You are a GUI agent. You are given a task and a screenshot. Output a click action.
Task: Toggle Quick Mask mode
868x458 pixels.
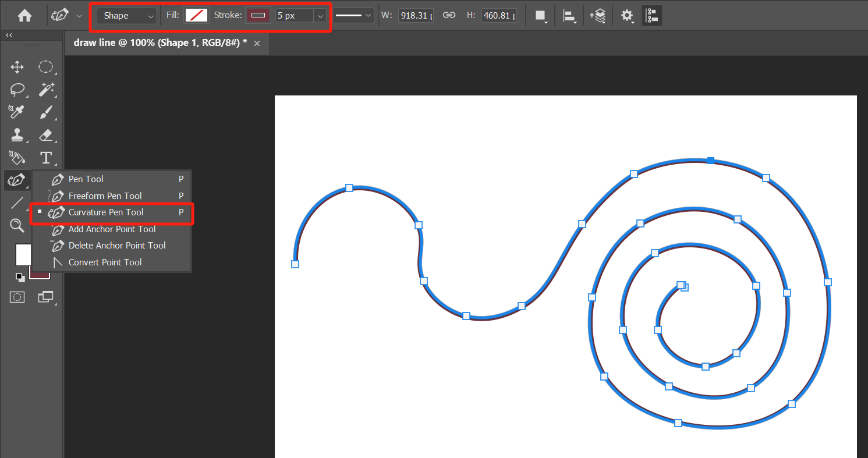tap(17, 297)
